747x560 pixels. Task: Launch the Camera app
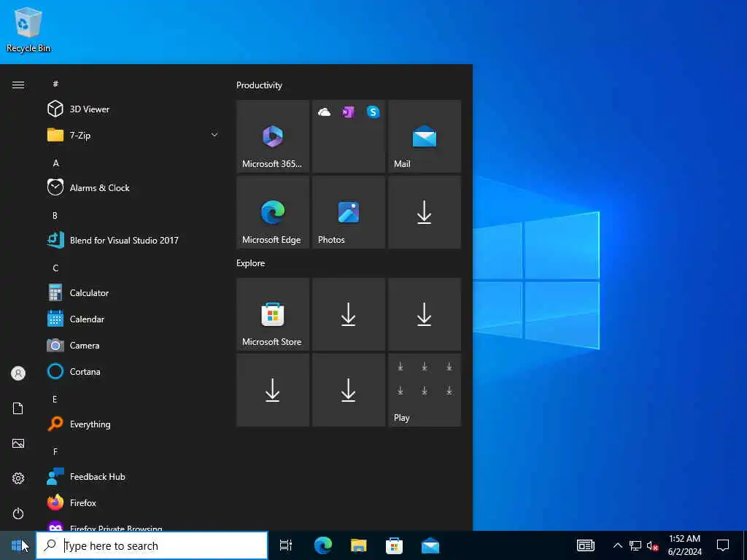point(133,345)
